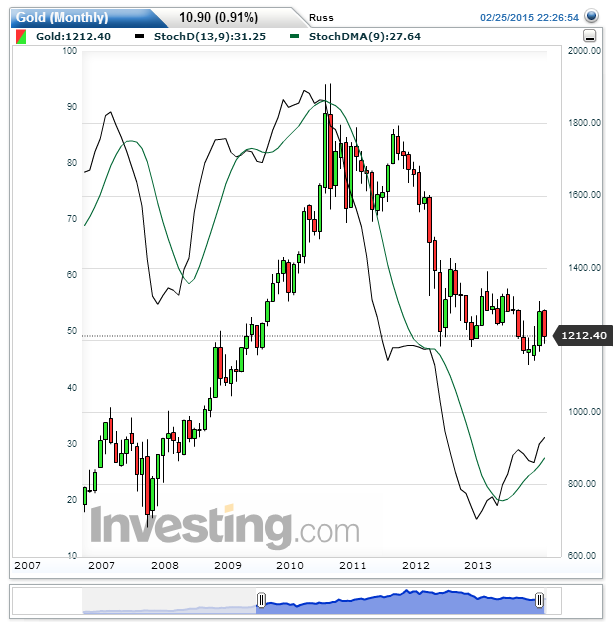The image size is (613, 627).
Task: Click the 80 stochastic axis label
Action: click(72, 163)
